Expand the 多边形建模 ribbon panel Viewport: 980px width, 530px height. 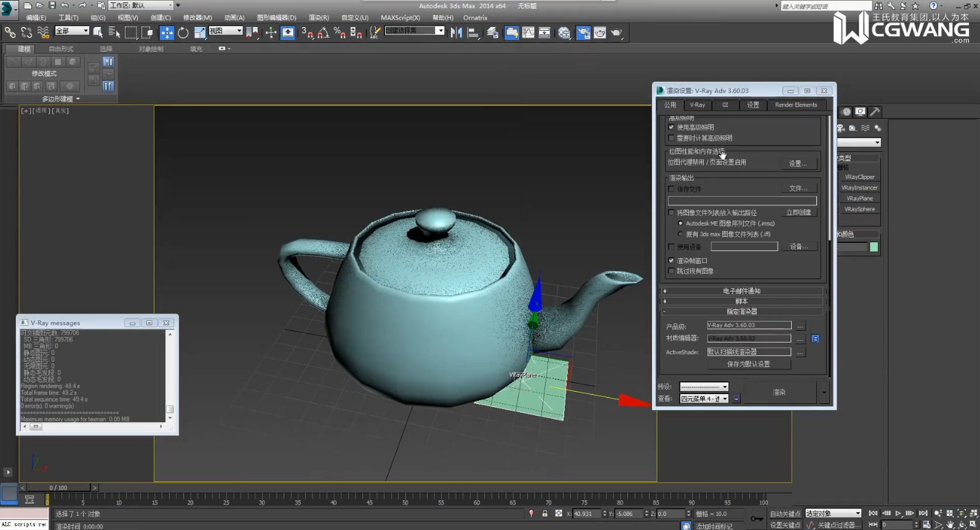(60, 98)
